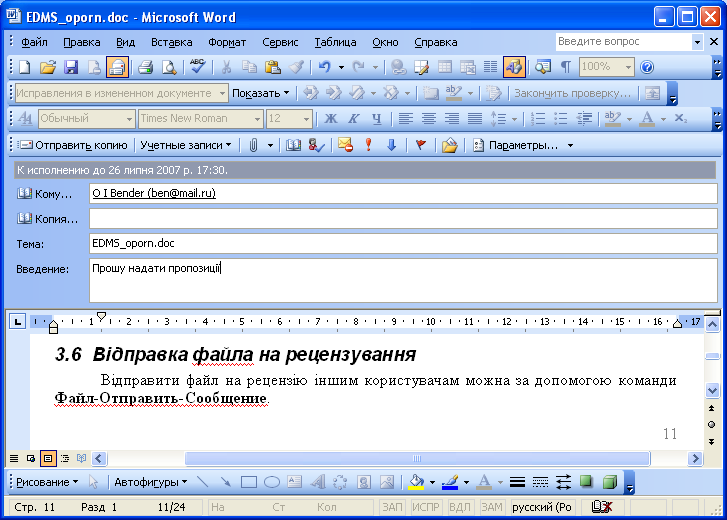This screenshot has height=520, width=727.
Task: Open the Вставка menu
Action: (x=172, y=42)
